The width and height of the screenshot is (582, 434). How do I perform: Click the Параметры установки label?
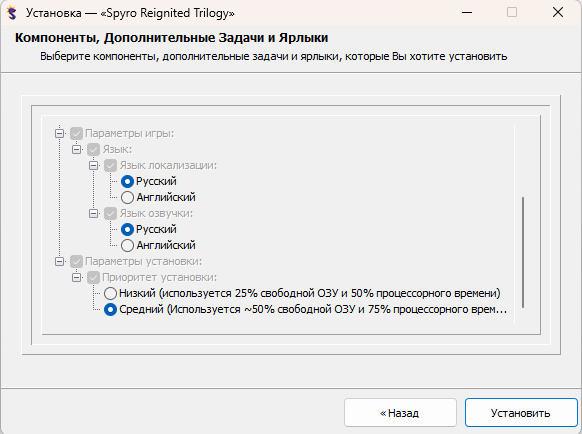(x=144, y=261)
